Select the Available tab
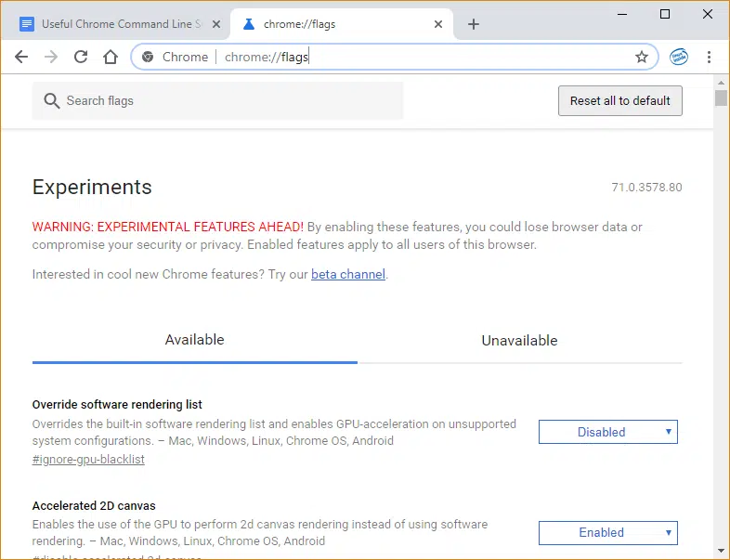The image size is (730, 560). click(194, 340)
